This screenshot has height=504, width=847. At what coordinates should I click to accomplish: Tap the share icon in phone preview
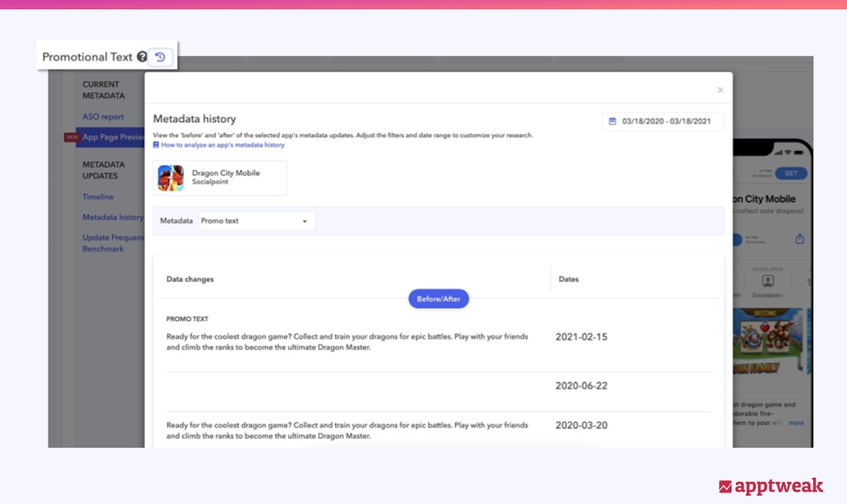[x=800, y=239]
